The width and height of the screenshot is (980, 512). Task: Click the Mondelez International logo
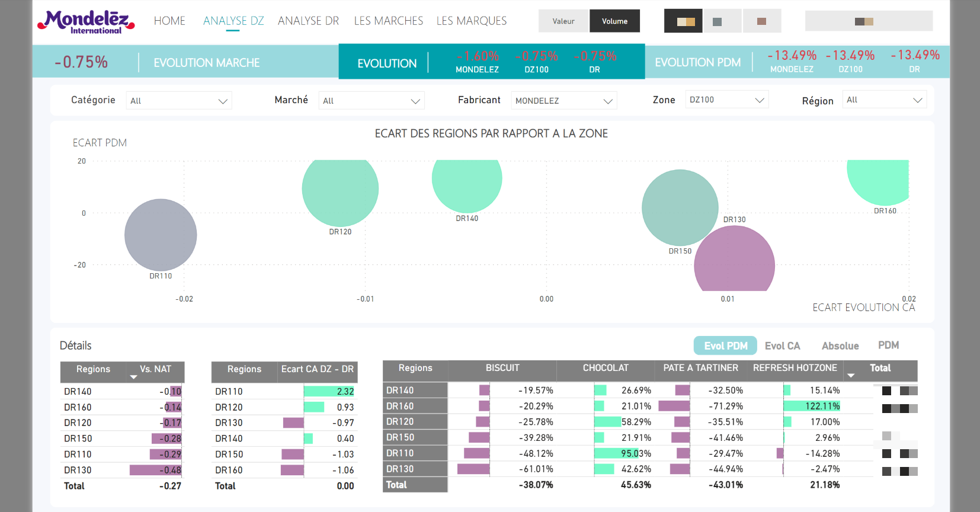[87, 22]
